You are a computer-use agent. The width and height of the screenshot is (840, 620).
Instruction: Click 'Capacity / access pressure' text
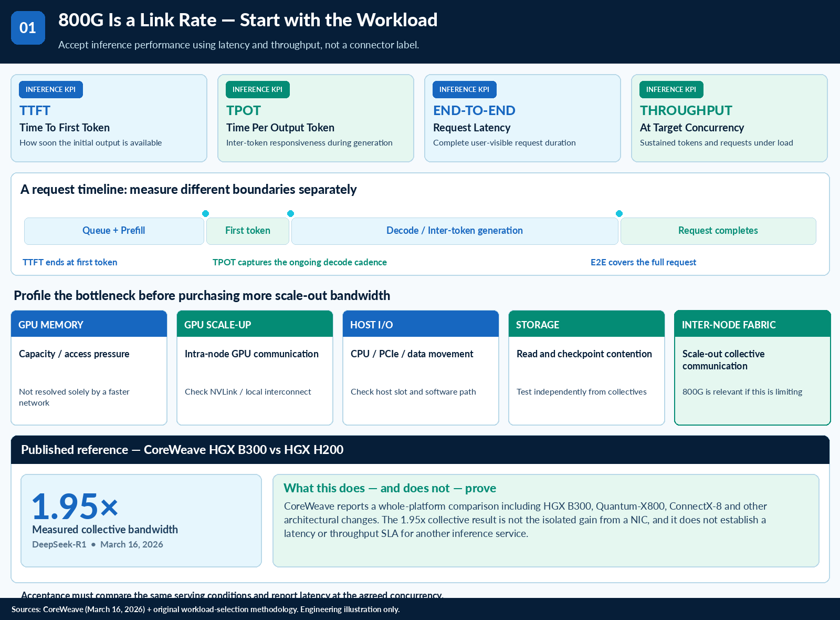pos(74,354)
